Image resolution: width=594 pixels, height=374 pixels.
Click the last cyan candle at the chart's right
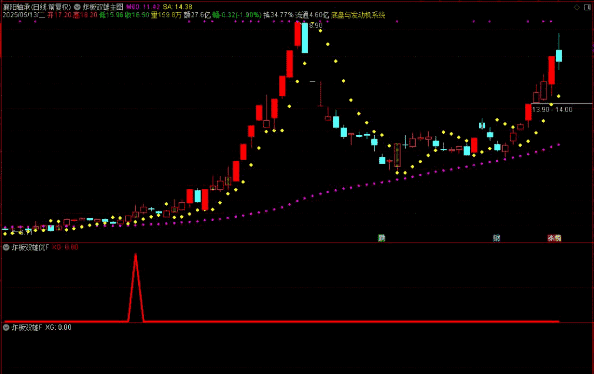(559, 55)
